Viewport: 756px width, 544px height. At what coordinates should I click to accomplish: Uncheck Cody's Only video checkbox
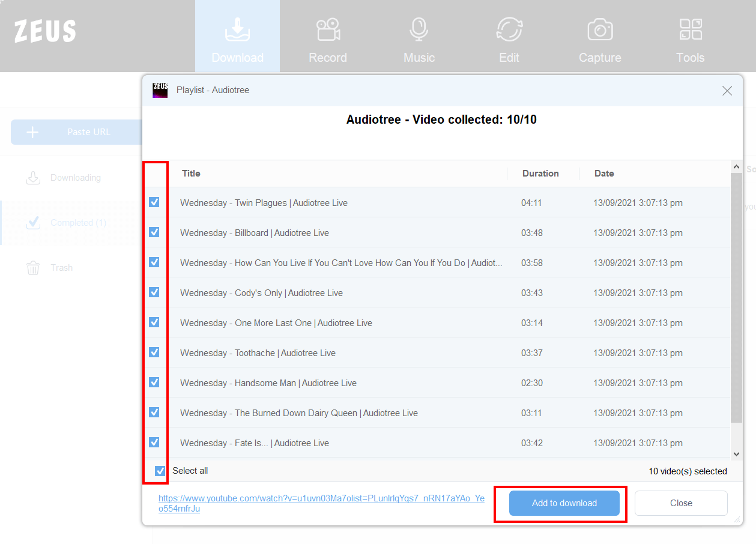(154, 292)
